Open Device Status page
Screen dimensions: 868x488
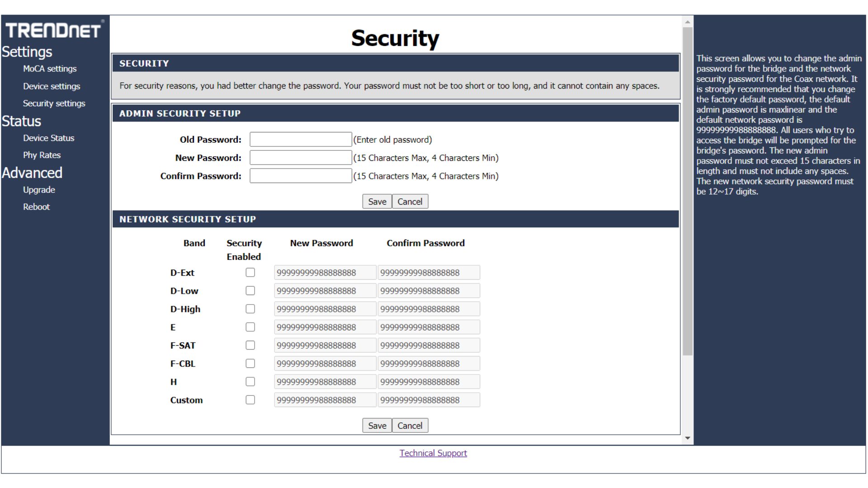pos(48,138)
